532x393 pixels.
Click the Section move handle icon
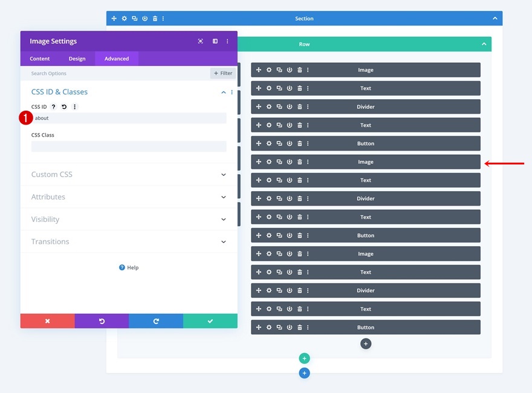tap(114, 19)
